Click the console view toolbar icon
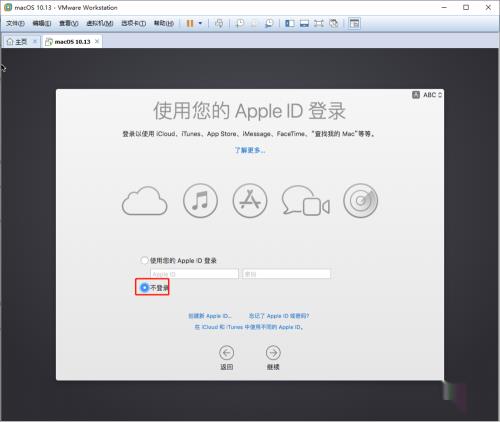500x422 pixels. (x=354, y=23)
